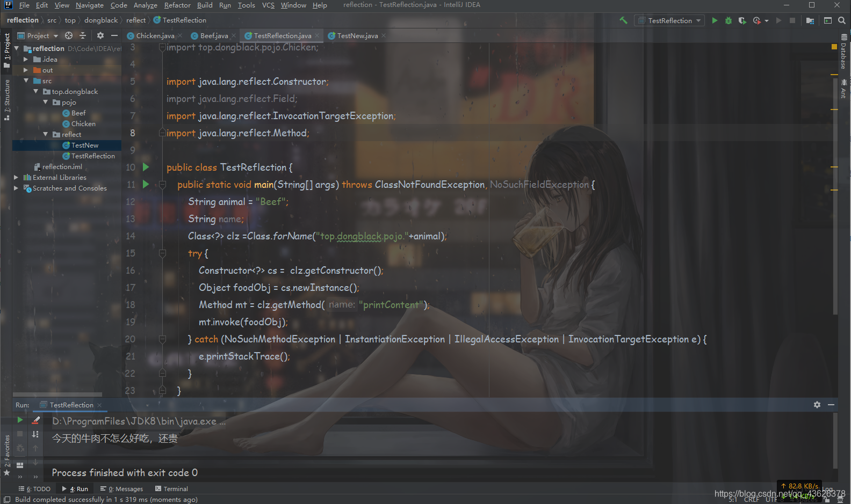The height and width of the screenshot is (504, 851).
Task: Fold the try block at line 15
Action: pyautogui.click(x=162, y=253)
